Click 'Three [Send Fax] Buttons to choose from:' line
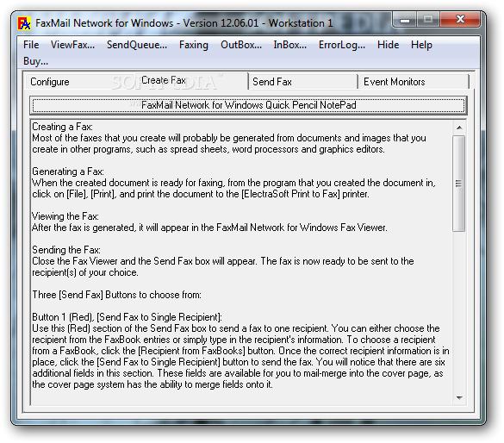 (116, 295)
